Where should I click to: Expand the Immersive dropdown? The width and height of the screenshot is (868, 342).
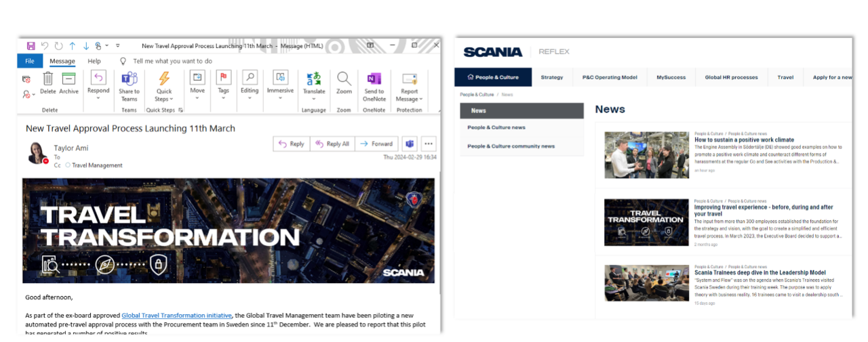coord(280,86)
